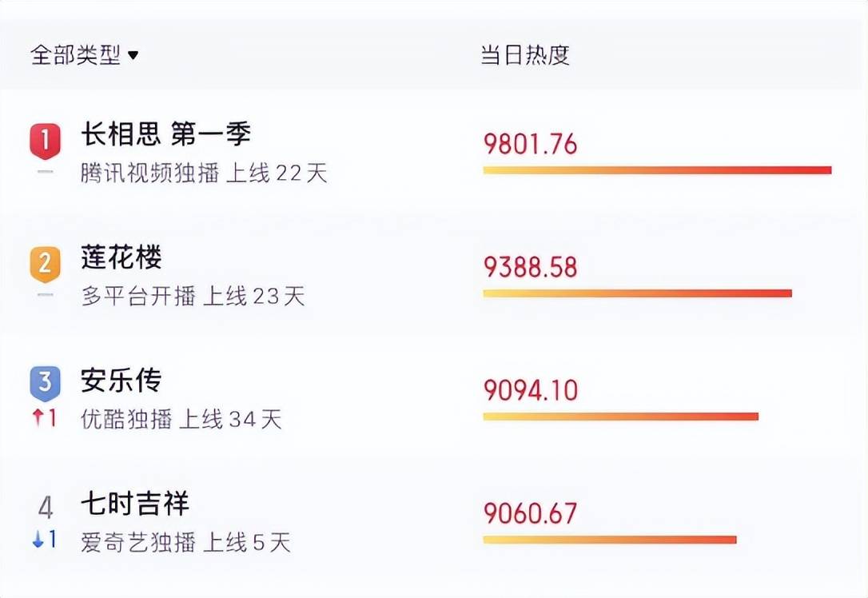This screenshot has width=868, height=598.
Task: Click the subtitle 爱奇艺独播 上线5天
Action: coord(185,541)
